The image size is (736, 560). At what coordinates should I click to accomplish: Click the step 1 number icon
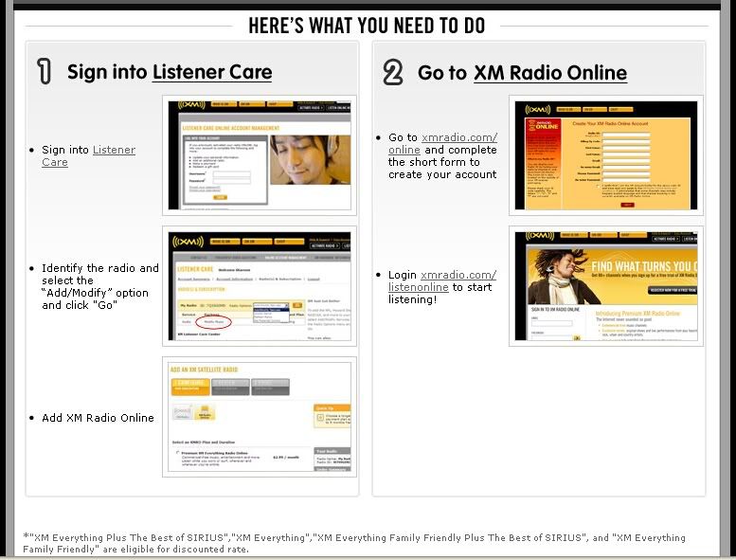point(44,72)
